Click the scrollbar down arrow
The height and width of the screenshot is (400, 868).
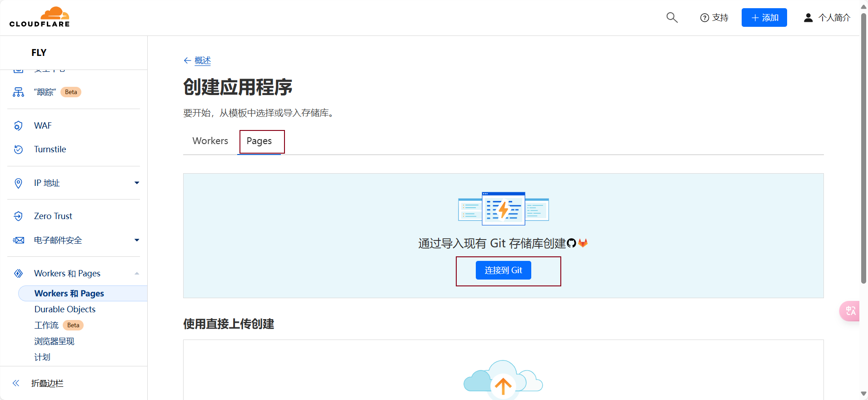coord(863,394)
